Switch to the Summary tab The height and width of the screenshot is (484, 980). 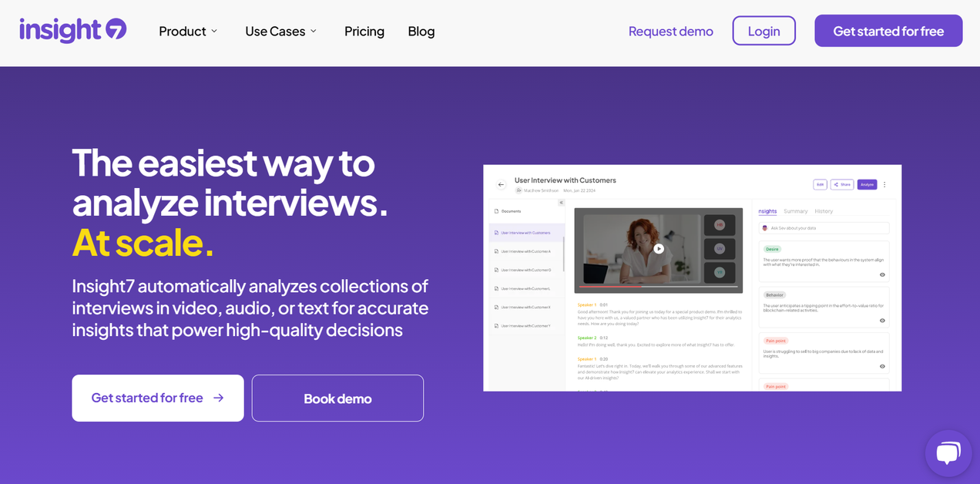795,211
